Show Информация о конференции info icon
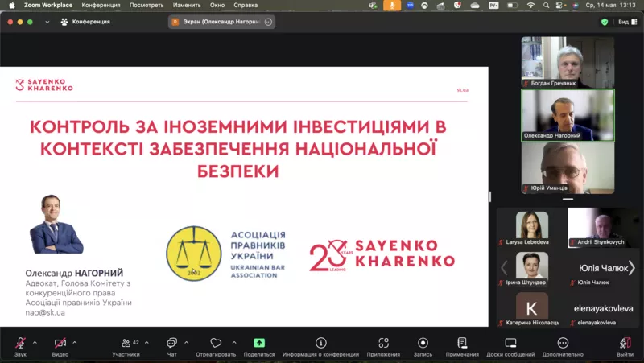Viewport: 644px width, 363px height. (320, 343)
